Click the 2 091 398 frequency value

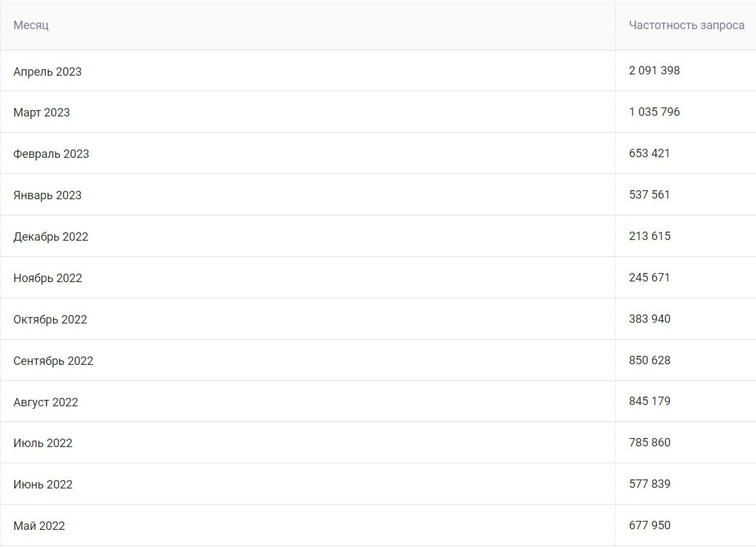(654, 71)
